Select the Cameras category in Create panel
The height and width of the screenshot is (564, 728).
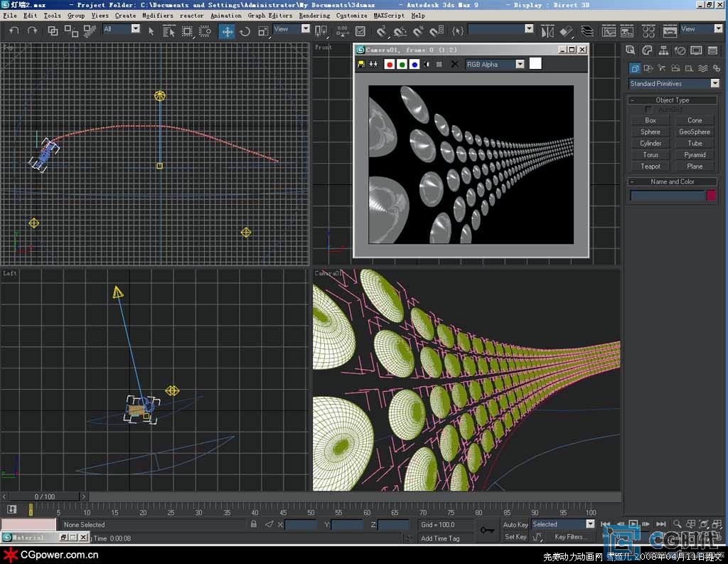(x=675, y=68)
